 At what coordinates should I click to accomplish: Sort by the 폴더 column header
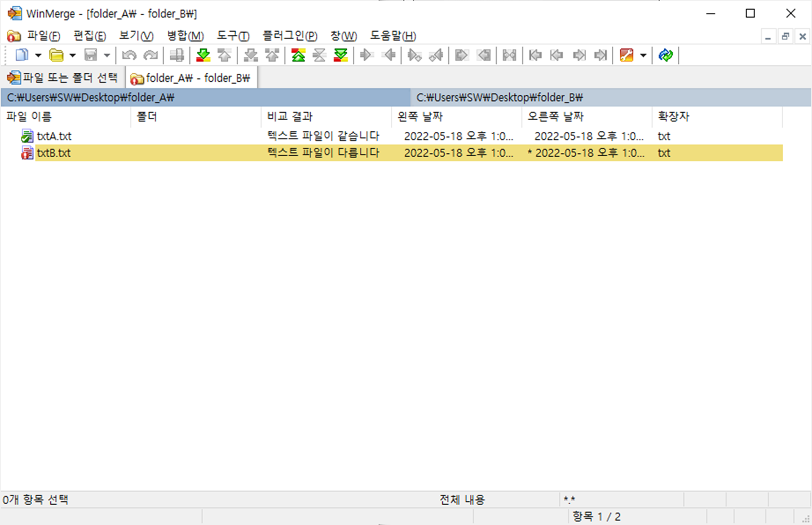click(196, 117)
